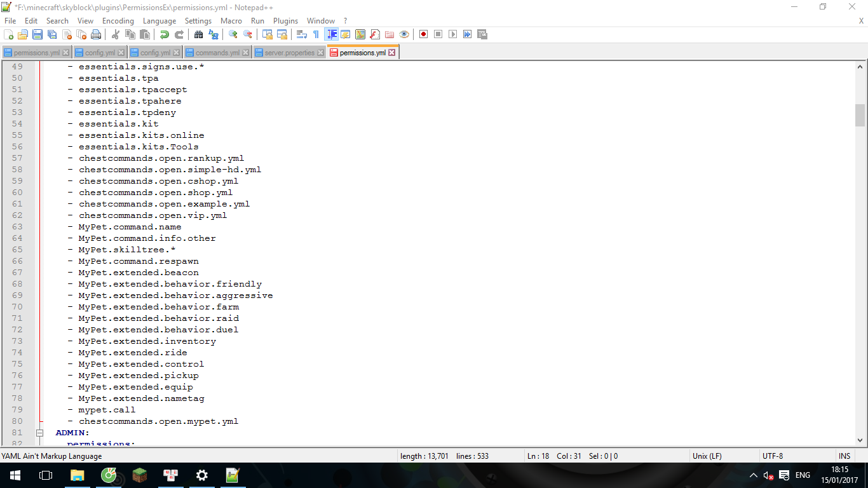The height and width of the screenshot is (488, 868).
Task: Toggle synchronize horizontal scrolling icon
Action: pos(282,34)
